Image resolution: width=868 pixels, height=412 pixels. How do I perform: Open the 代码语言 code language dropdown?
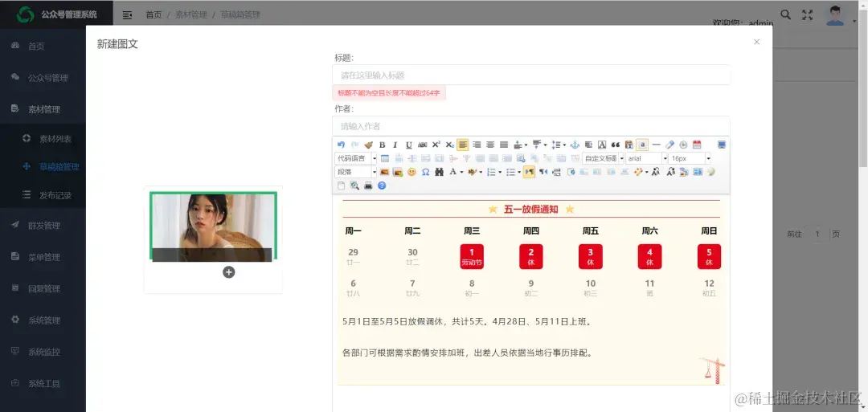pyautogui.click(x=355, y=159)
